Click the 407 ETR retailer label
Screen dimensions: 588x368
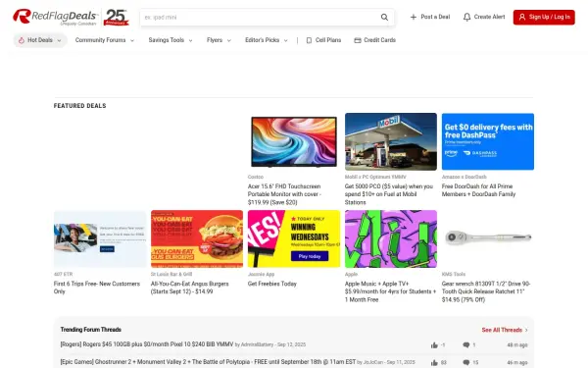[63, 274]
